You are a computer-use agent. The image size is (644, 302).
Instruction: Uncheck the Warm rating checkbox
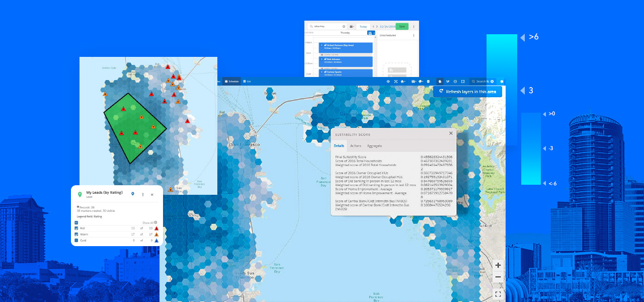(76, 234)
